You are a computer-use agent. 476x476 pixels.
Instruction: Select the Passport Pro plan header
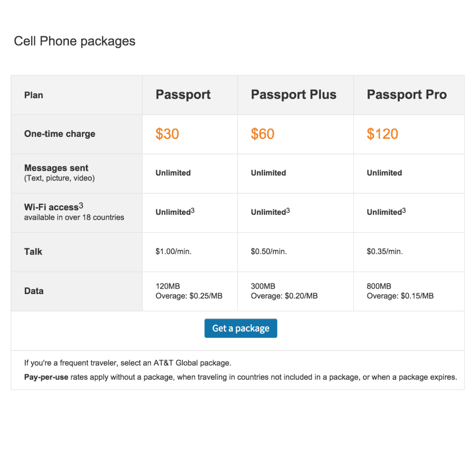(407, 95)
